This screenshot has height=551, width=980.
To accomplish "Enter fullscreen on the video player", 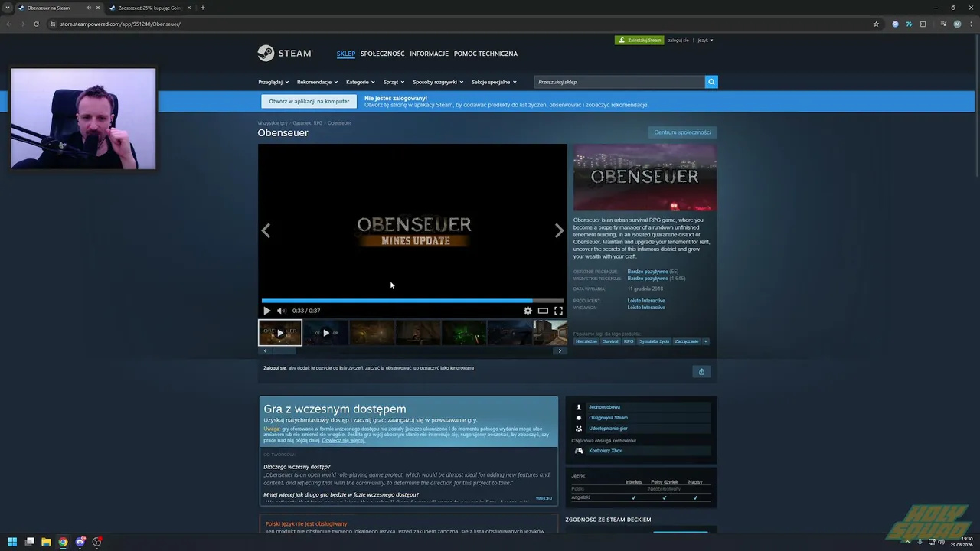I will point(558,311).
